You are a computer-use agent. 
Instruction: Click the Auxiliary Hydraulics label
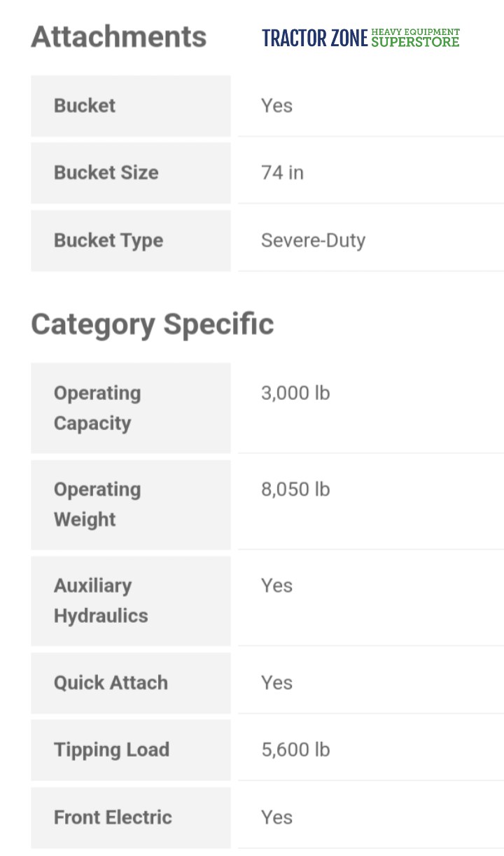(101, 601)
